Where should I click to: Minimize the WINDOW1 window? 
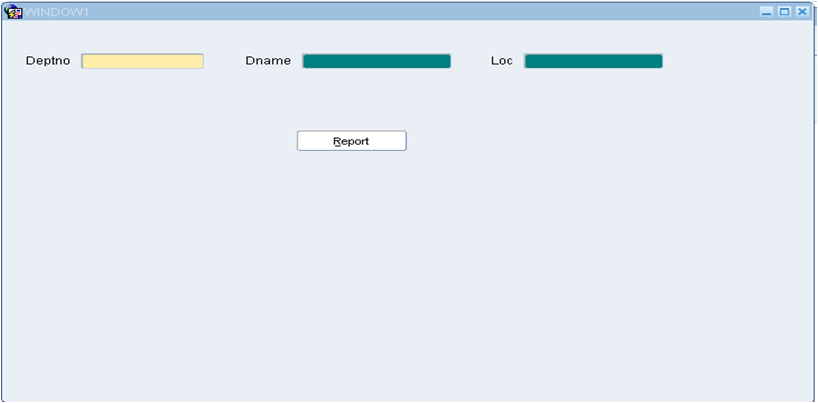tap(766, 11)
